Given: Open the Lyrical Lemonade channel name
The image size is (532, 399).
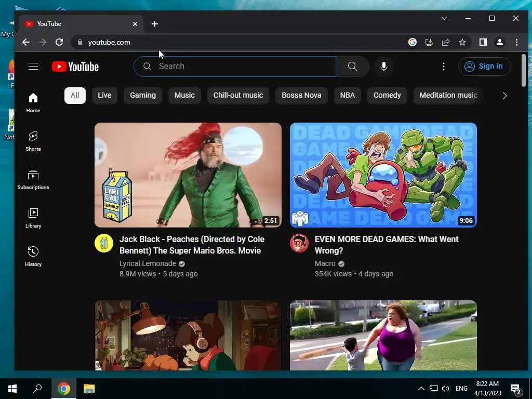Looking at the screenshot, I should pyautogui.click(x=148, y=263).
